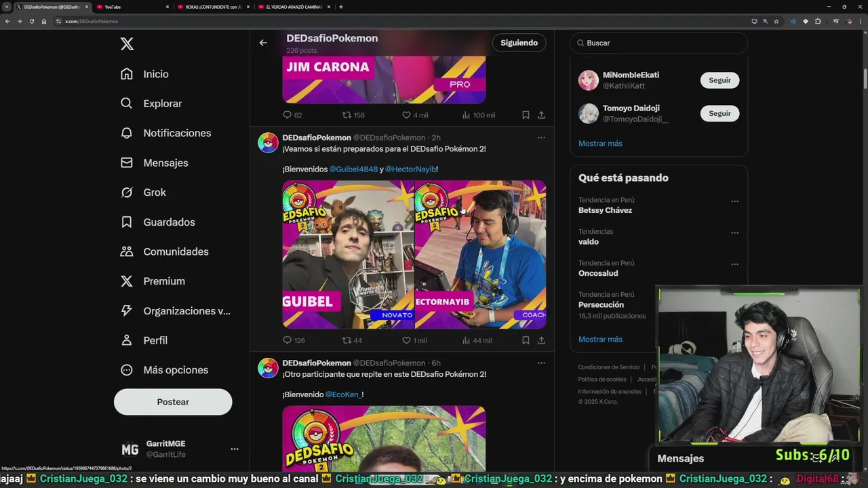Bookmark the Guibel welcome post
This screenshot has height=488, width=868.
(526, 340)
